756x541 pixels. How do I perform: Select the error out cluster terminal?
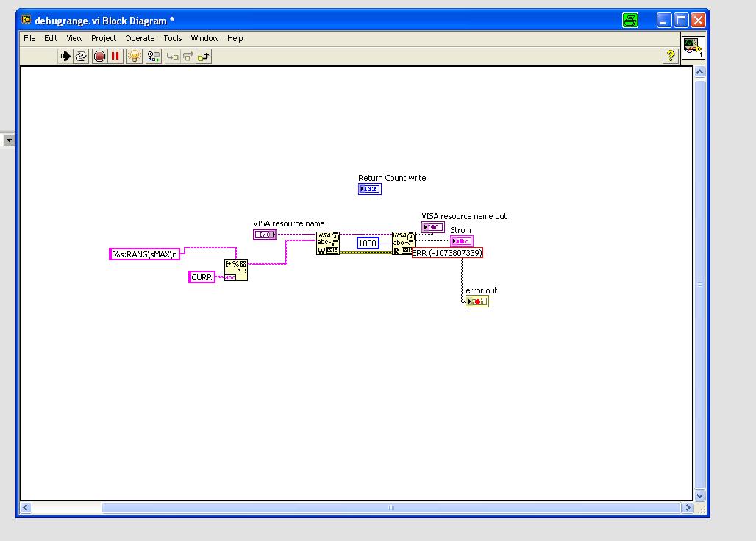point(477,301)
